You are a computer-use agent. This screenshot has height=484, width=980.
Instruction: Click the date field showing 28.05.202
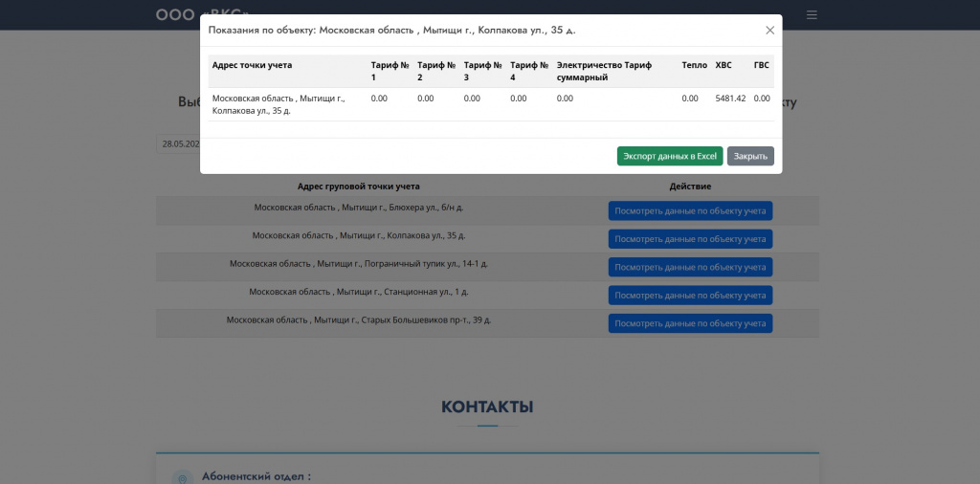tap(178, 144)
